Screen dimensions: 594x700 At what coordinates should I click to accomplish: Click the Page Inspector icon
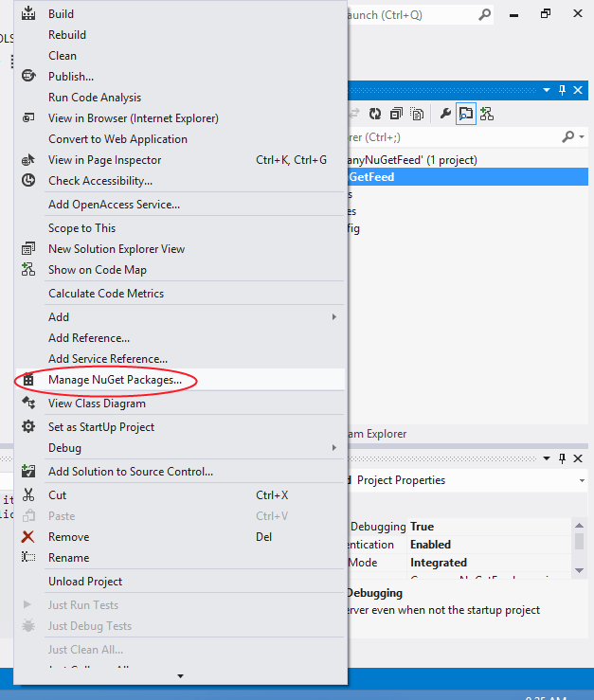[28, 159]
